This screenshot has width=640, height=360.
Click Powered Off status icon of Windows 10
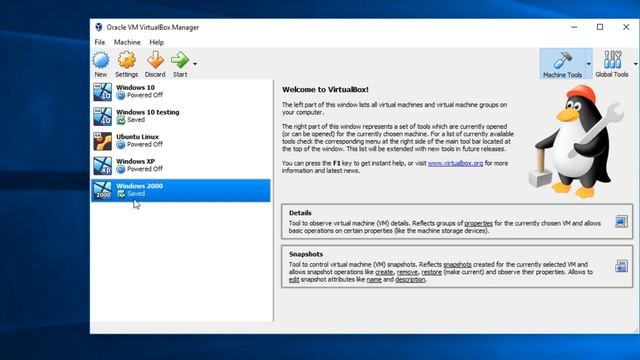pyautogui.click(x=120, y=96)
